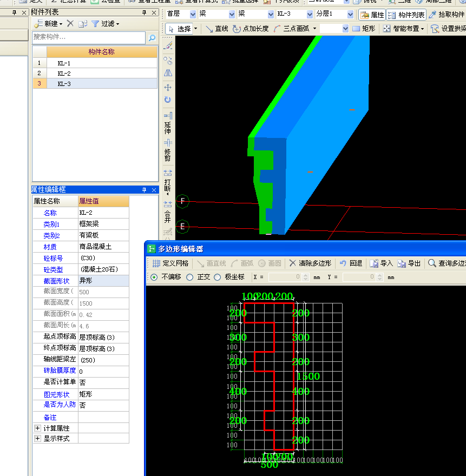Screen dimensions: 466x476
Task: Close the 属性编辑框 panel
Action: [154, 190]
